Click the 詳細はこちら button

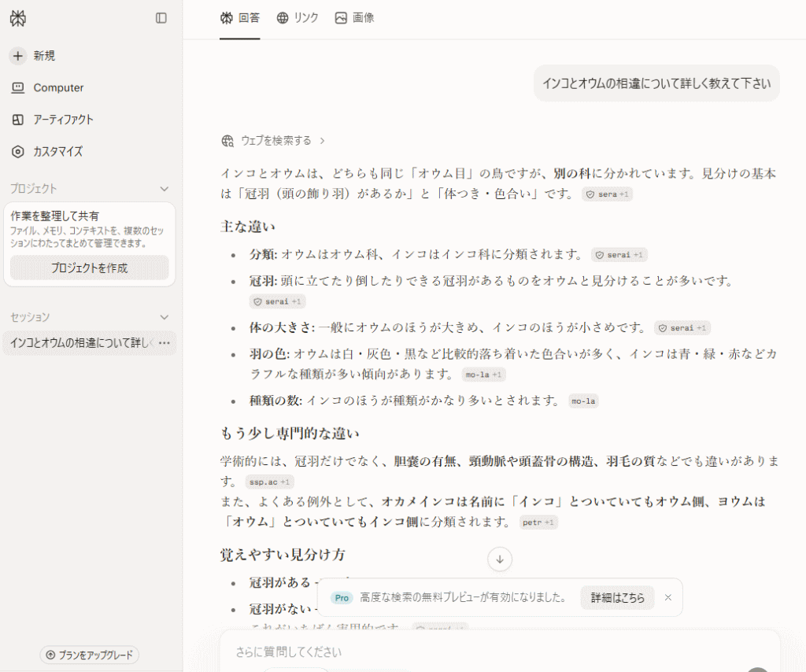coord(617,597)
